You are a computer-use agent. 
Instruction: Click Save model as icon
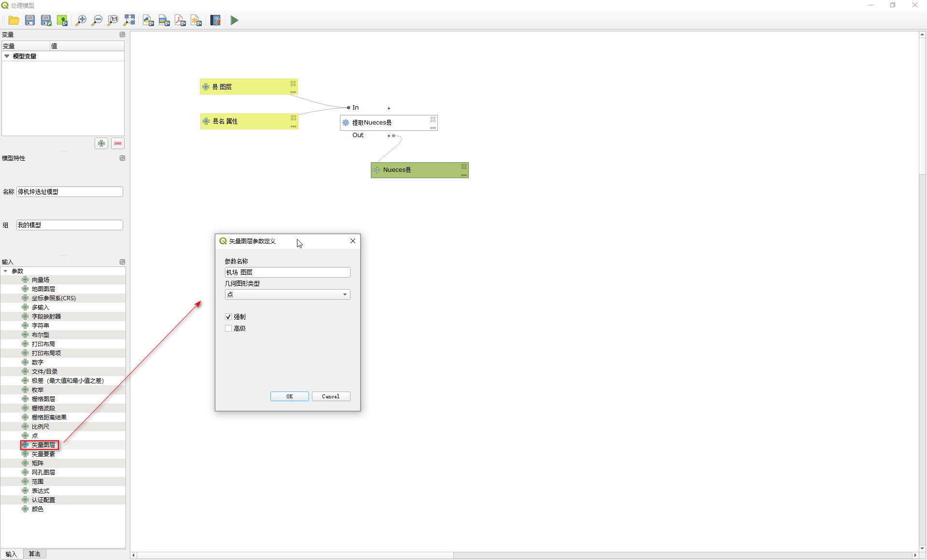point(46,20)
